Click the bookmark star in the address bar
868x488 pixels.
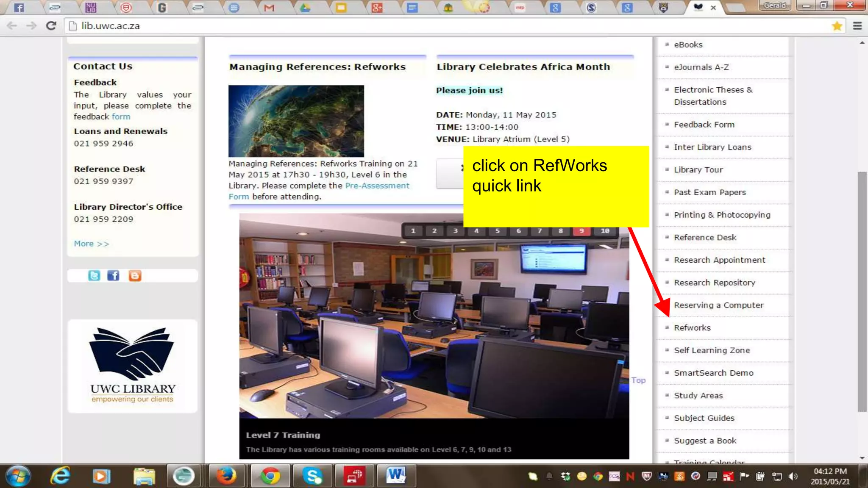(837, 26)
